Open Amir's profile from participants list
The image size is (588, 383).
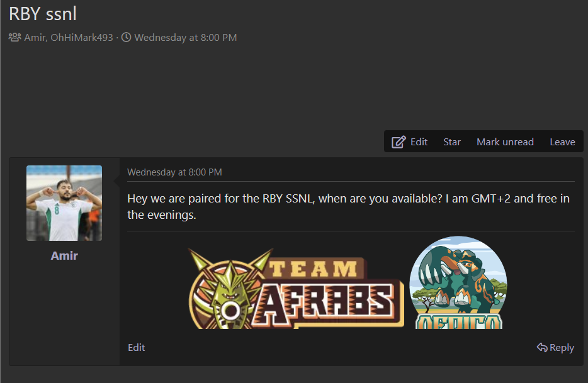click(x=35, y=38)
